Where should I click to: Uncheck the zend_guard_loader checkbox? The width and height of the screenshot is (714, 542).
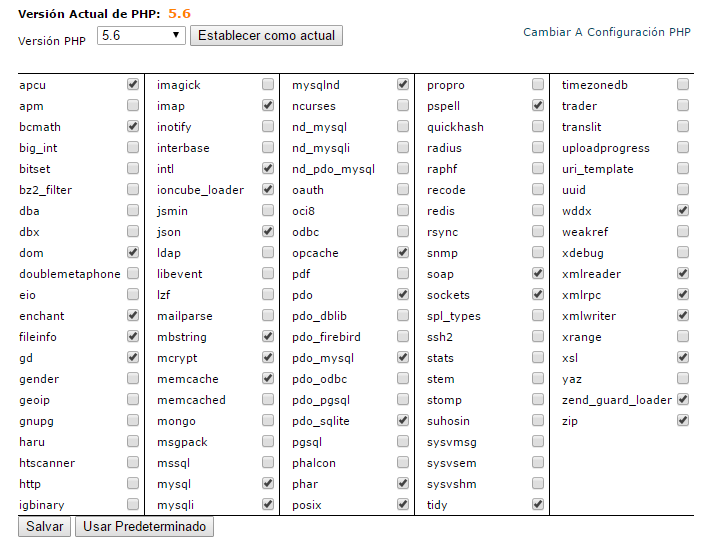point(683,400)
